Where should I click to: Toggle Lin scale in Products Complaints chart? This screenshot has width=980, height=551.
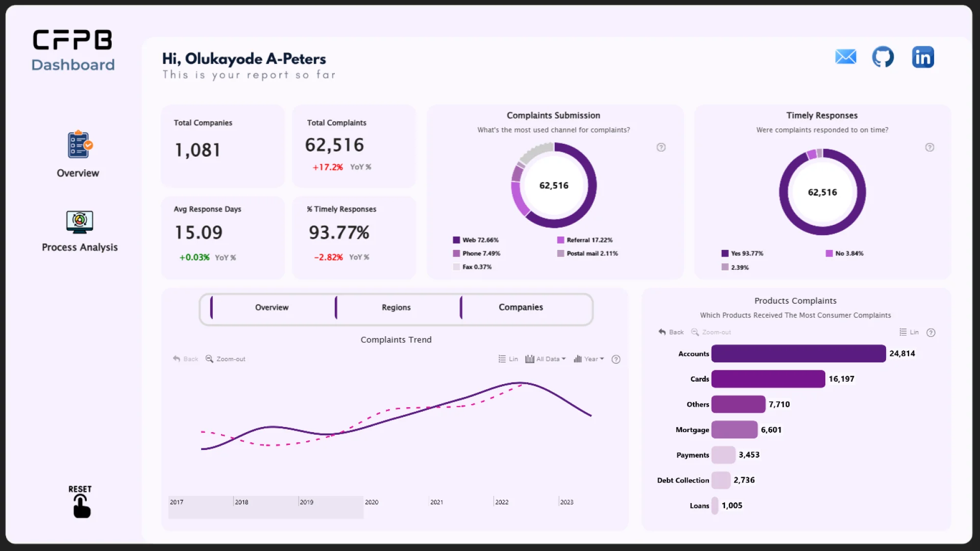pyautogui.click(x=909, y=332)
